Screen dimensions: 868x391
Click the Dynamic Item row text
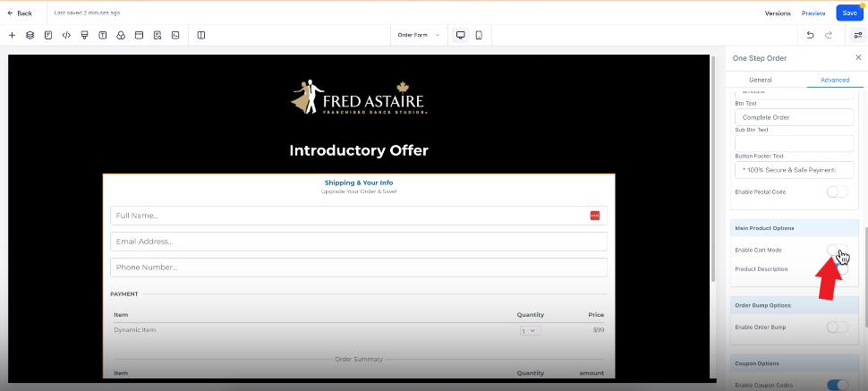135,330
